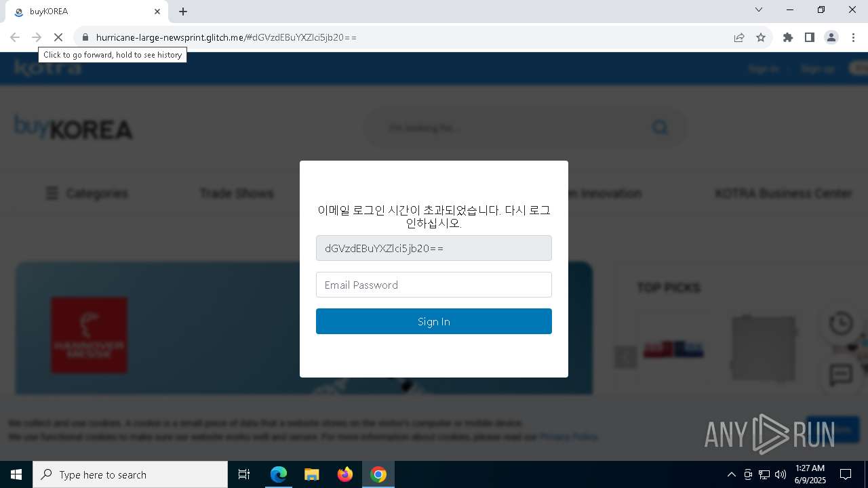Screen dimensions: 868x488
Task: Go back to the previous page
Action: coord(15,37)
